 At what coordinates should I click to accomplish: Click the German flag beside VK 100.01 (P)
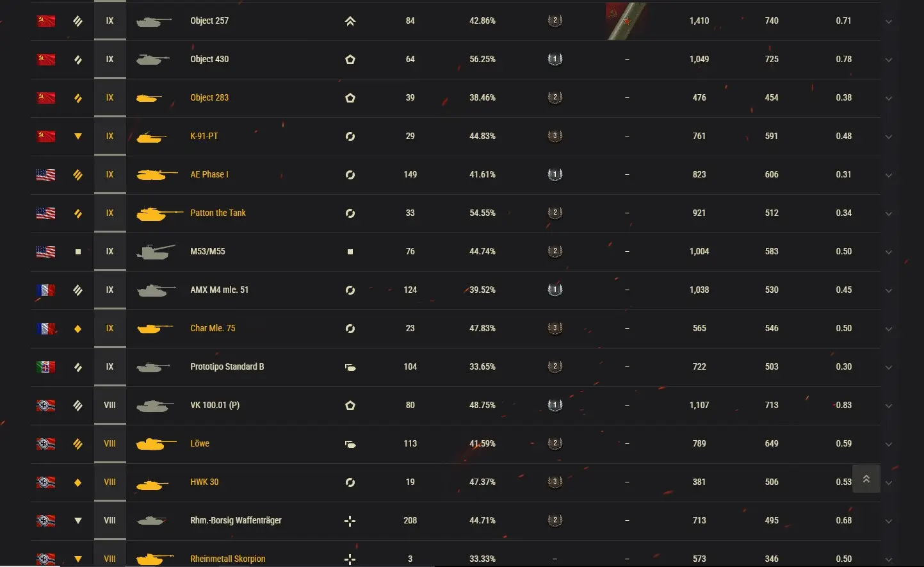point(45,406)
